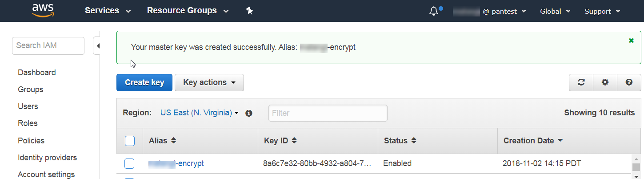The image size is (644, 179).
Task: Open the Services menu
Action: tap(108, 11)
